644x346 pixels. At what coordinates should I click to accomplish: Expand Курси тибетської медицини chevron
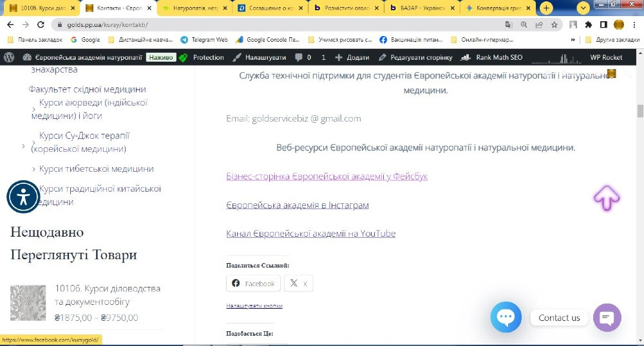click(x=33, y=169)
